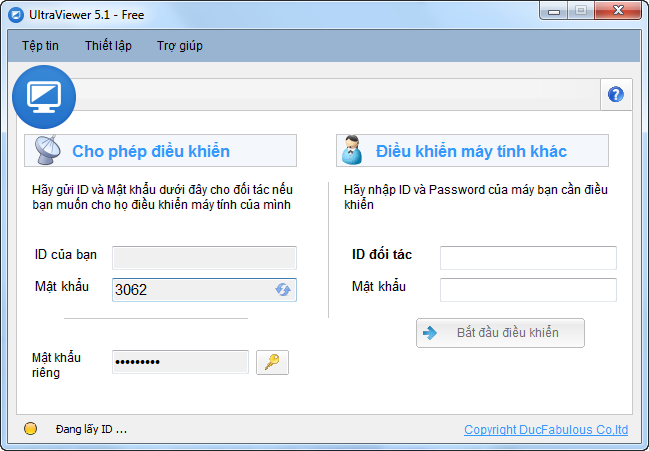The image size is (649, 451).
Task: Refresh the password with the reload icon
Action: [x=283, y=289]
